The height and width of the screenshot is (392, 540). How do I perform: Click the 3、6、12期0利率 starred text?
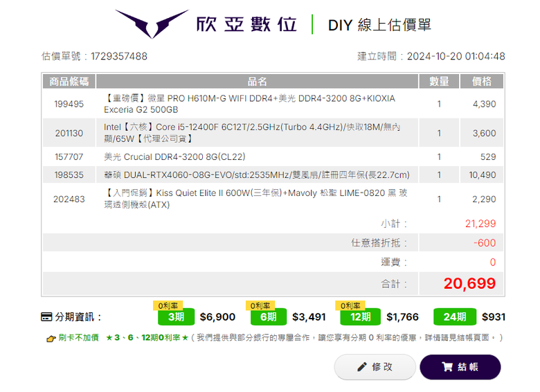[147, 337]
